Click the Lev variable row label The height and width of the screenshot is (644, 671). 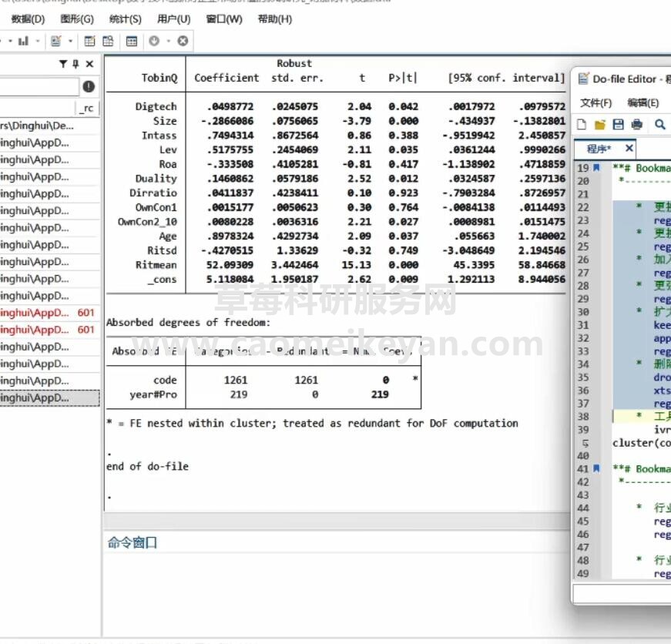click(168, 149)
